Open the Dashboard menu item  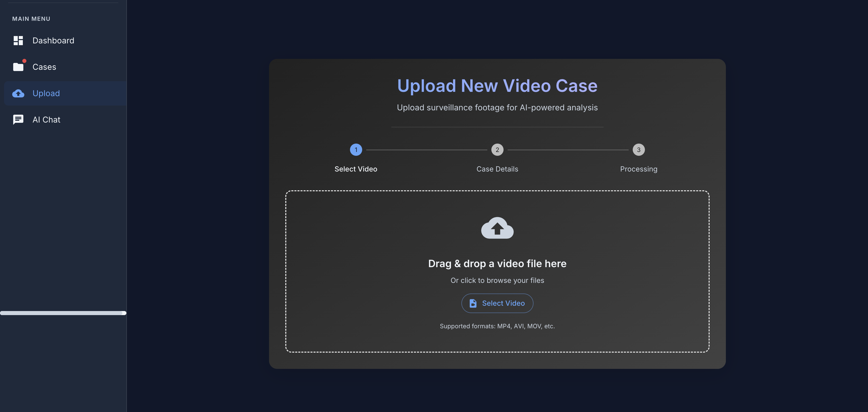(x=53, y=40)
